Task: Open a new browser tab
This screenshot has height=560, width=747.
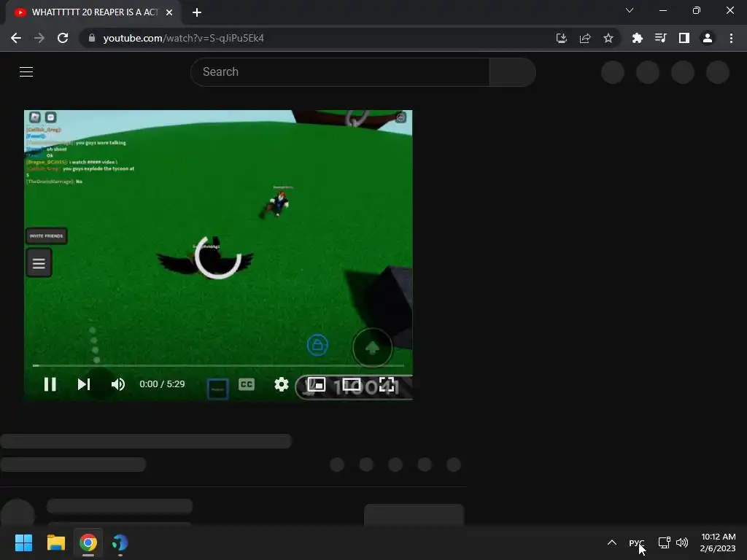Action: point(197,12)
